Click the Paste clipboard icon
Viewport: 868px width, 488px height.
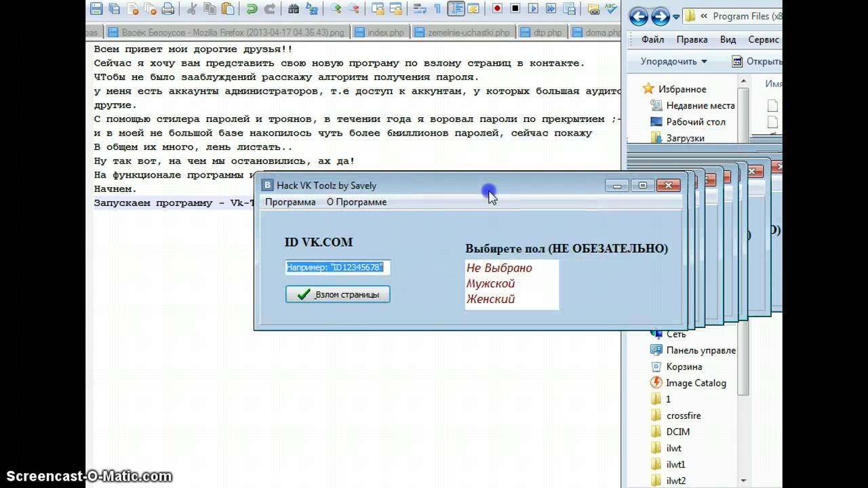point(228,9)
